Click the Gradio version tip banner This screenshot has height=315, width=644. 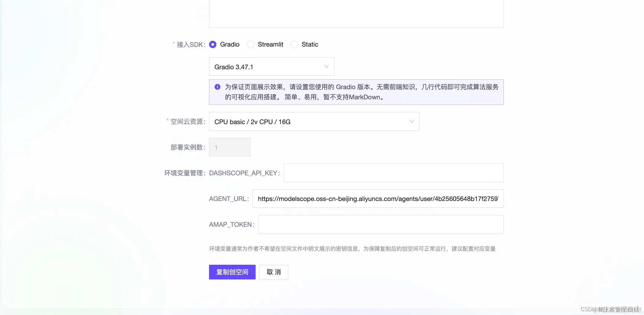point(356,92)
